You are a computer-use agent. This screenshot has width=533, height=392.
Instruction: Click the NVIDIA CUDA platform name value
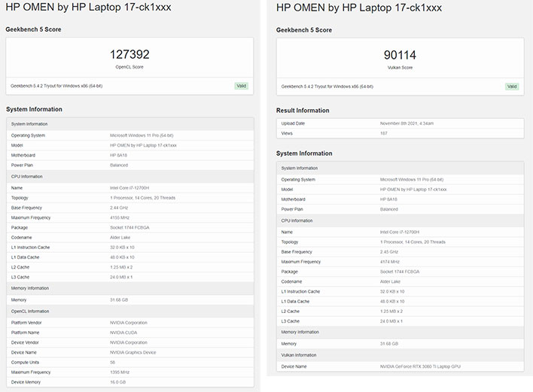[x=125, y=333]
